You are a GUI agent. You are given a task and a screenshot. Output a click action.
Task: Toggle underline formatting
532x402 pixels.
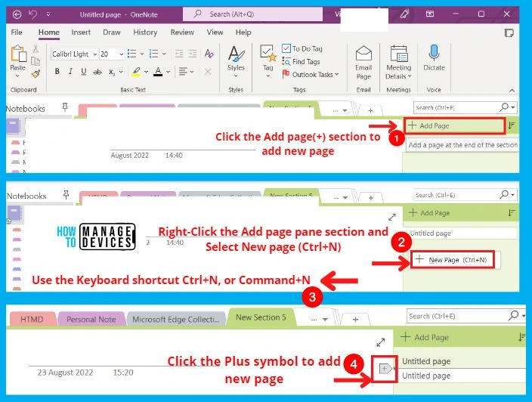pos(83,71)
